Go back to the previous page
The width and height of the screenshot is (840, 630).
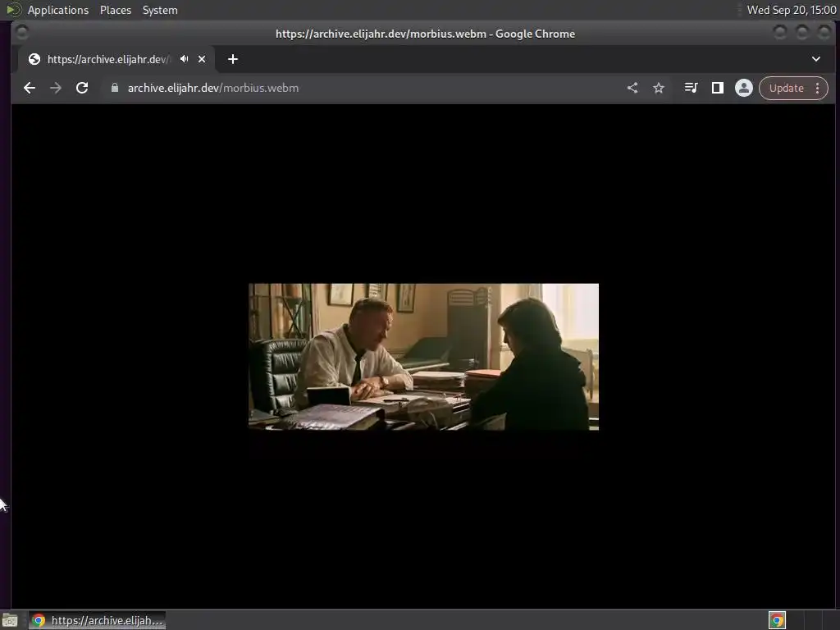(x=30, y=88)
